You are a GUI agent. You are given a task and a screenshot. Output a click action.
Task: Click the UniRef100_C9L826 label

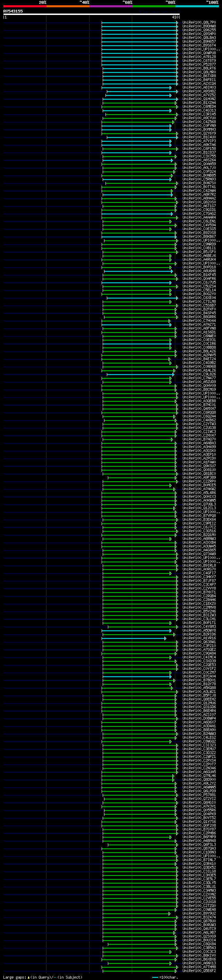click(199, 374)
